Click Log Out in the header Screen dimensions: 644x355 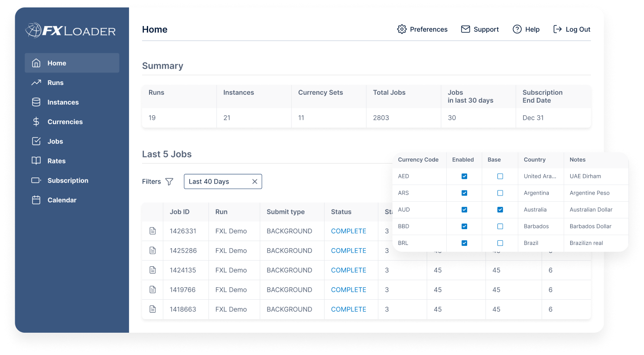click(x=572, y=29)
